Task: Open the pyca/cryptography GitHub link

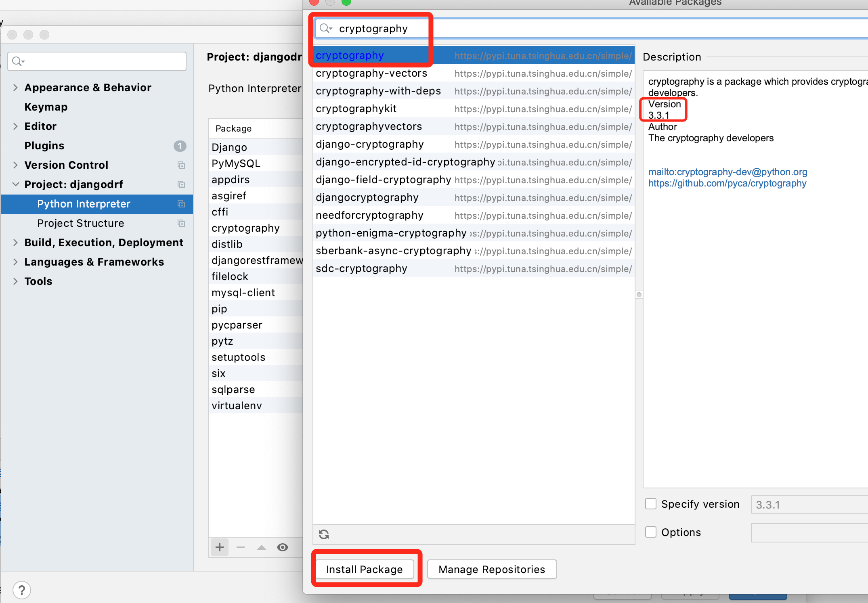Action: (x=727, y=183)
